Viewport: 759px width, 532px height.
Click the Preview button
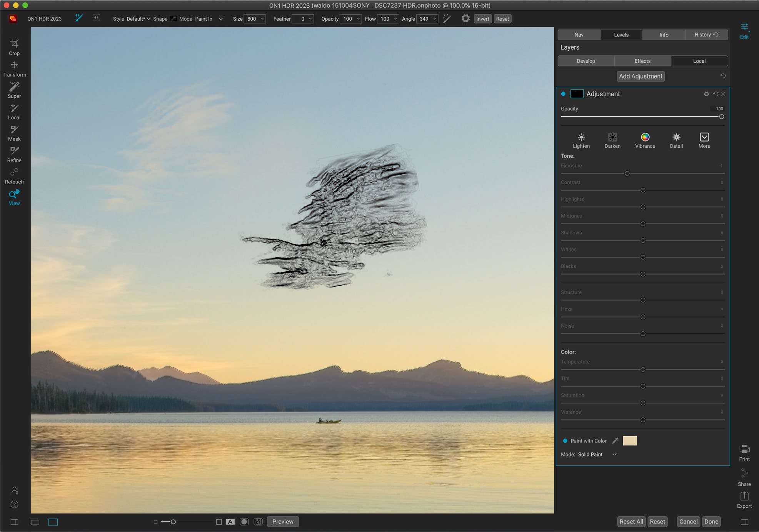(283, 522)
